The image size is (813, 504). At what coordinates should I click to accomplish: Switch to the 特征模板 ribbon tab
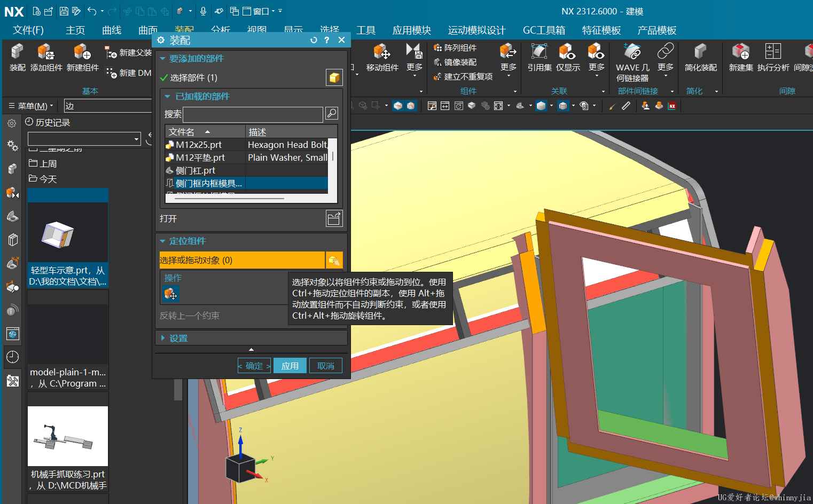coord(601,30)
